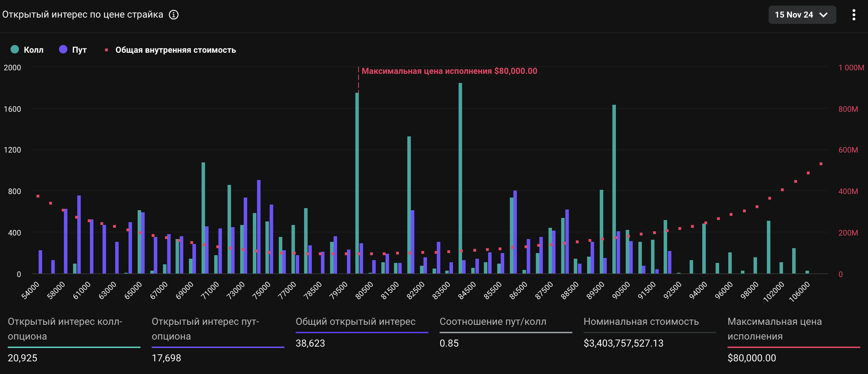
Task: Click Открытый интерес колл-опциона stat
Action: click(65, 329)
